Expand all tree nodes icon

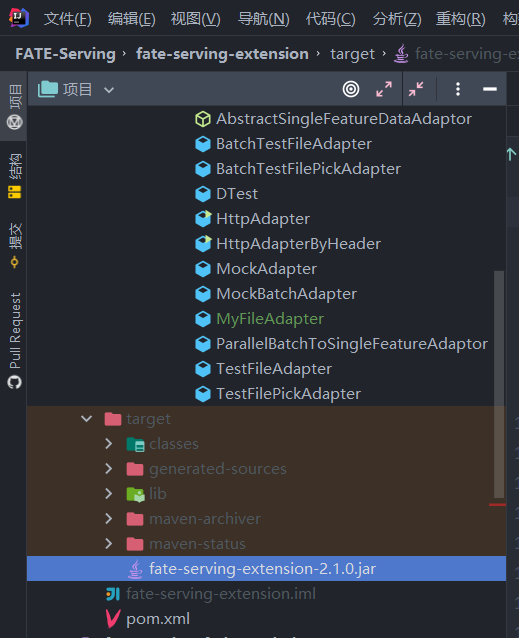(x=384, y=89)
